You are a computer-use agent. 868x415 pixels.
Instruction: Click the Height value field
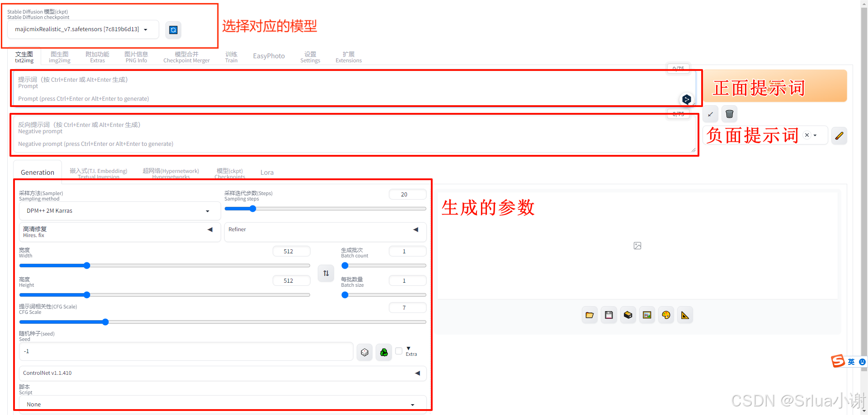coord(291,280)
